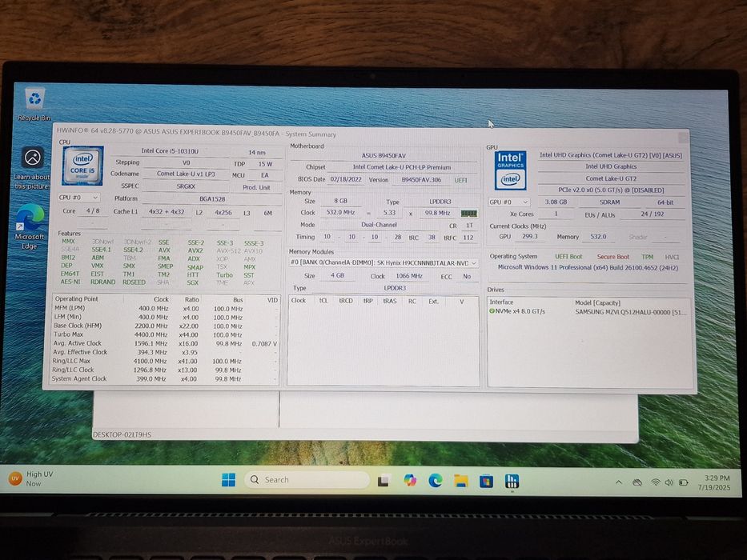Screen dimensions: 747x560
Task: Open Learn about this picture desktop icon
Action: click(x=32, y=168)
